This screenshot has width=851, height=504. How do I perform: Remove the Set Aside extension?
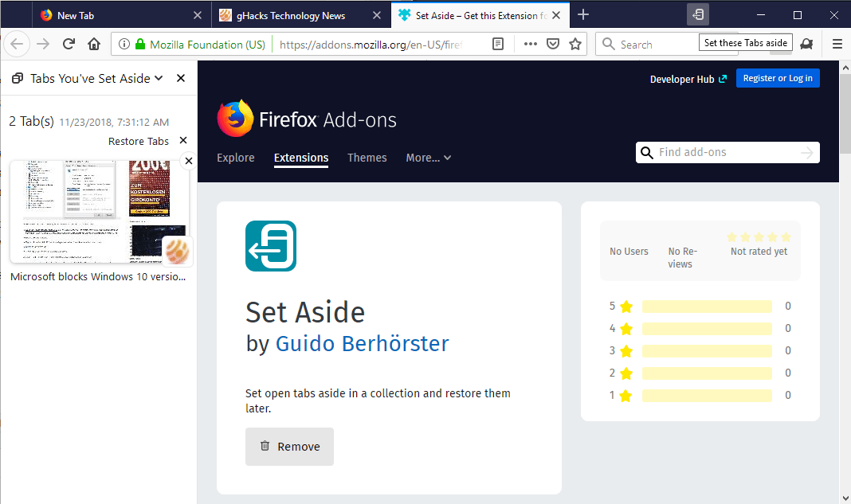289,447
